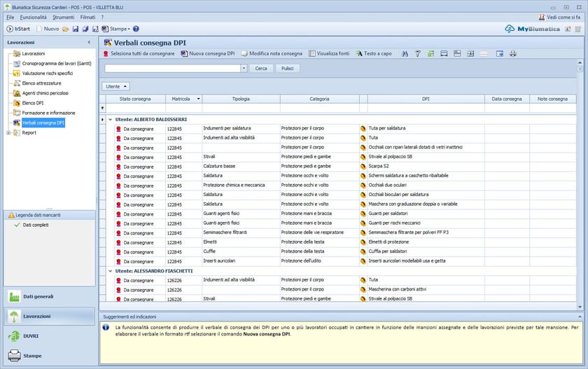The image size is (588, 369).
Task: Open the search combo box dropdown arrow
Action: (x=243, y=69)
